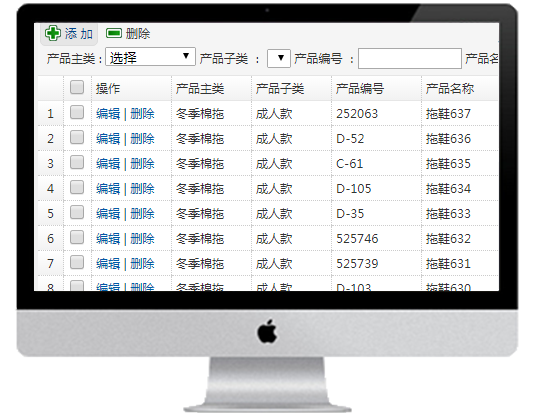Image resolution: width=537 pixels, height=413 pixels.
Task: Click the green plus add icon
Action: coord(53,33)
